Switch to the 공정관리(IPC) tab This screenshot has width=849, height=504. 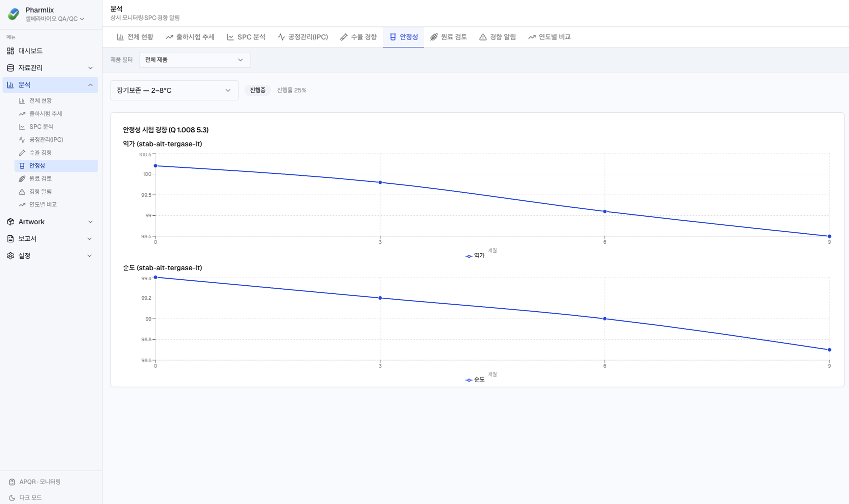coord(303,37)
